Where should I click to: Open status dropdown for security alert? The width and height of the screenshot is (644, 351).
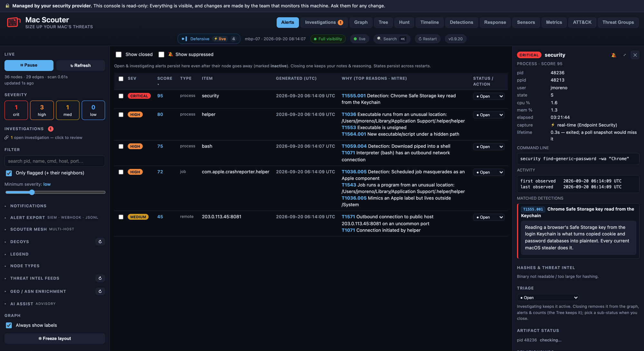point(488,96)
